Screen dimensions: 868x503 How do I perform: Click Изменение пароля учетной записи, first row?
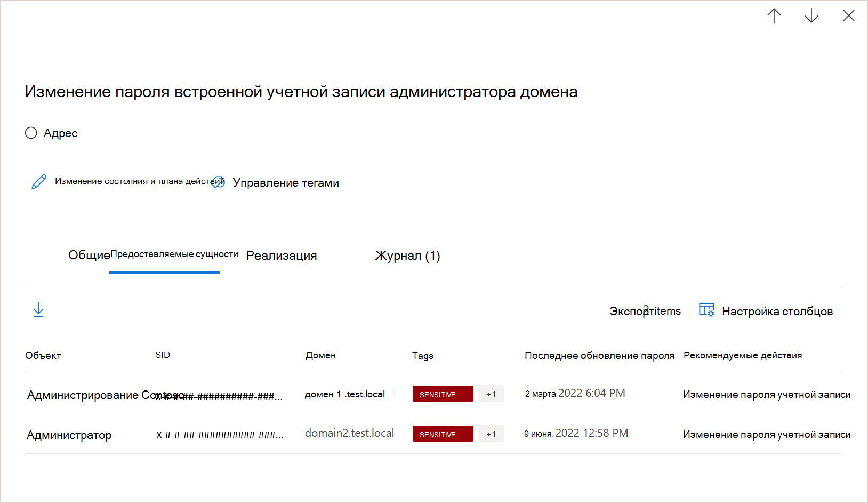[x=767, y=395]
